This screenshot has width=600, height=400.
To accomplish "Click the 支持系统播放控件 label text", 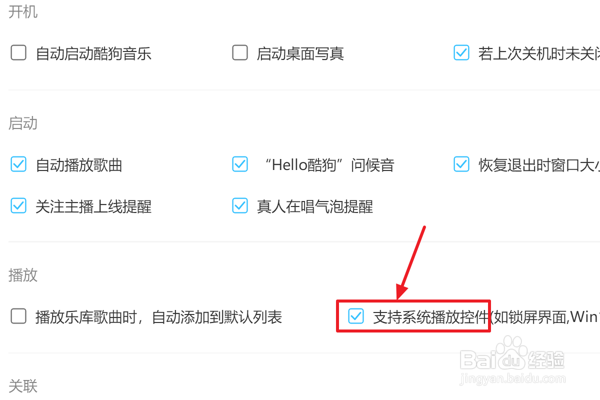I will pos(431,317).
